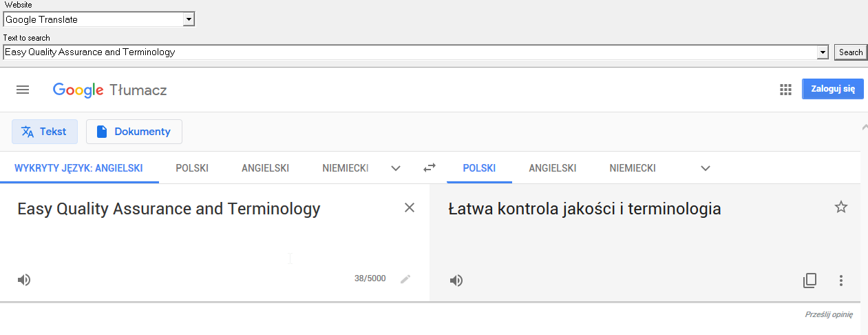Viewport: 868px width, 335px height.
Task: Click the 38/5000 character counter
Action: [370, 279]
